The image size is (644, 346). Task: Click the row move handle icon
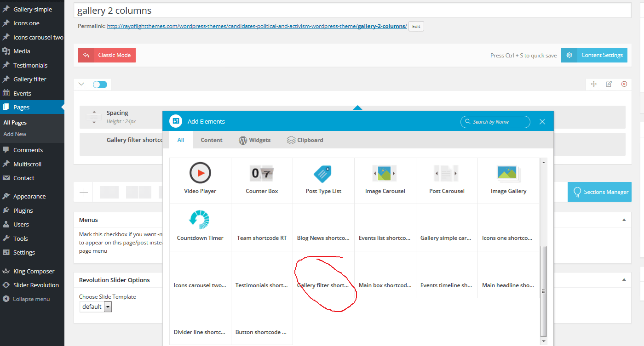tap(593, 84)
